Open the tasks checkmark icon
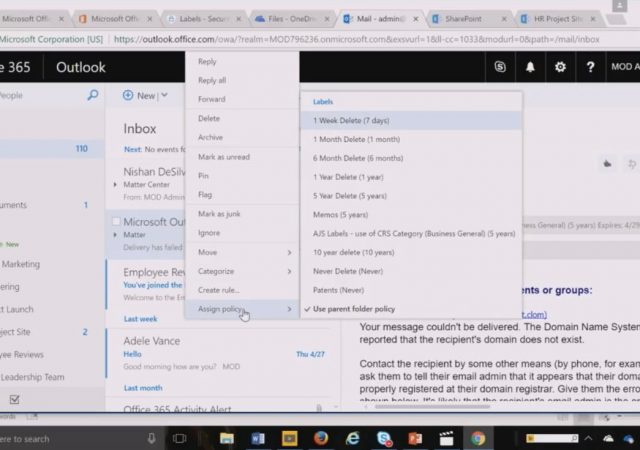640x450 pixels. click(14, 399)
